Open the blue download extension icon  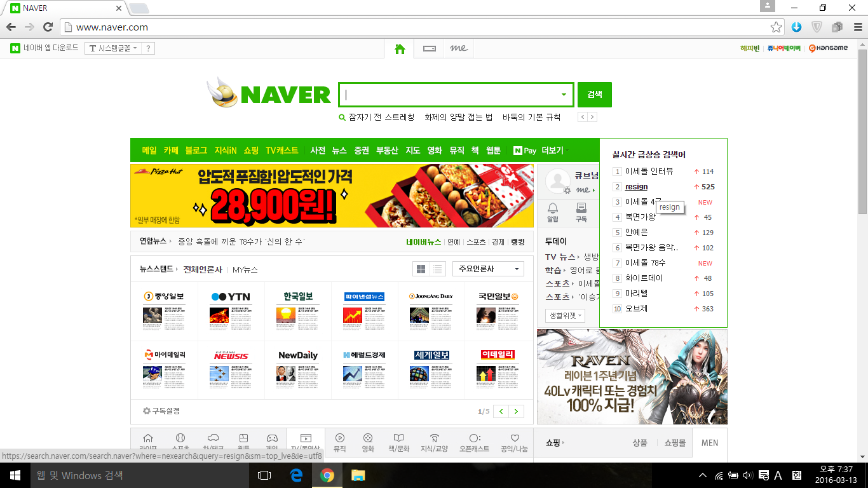pos(796,27)
